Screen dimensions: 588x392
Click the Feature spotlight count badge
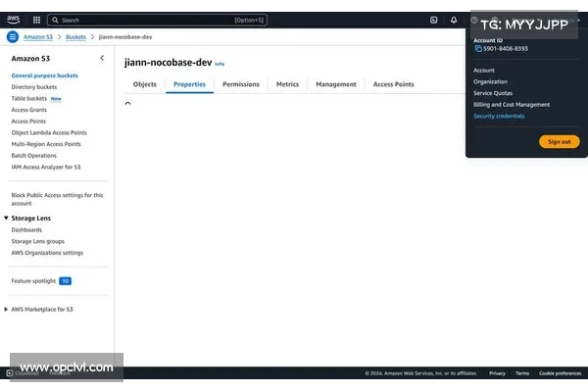[x=66, y=281]
